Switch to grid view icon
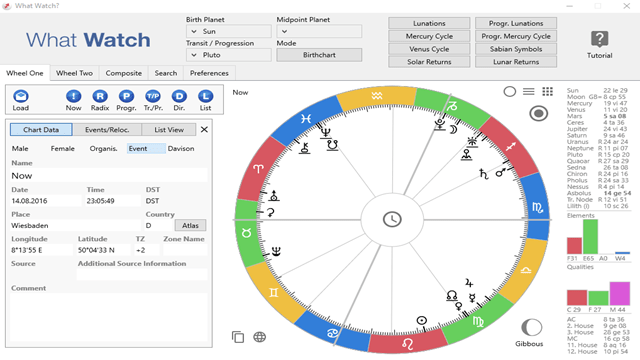 click(547, 91)
